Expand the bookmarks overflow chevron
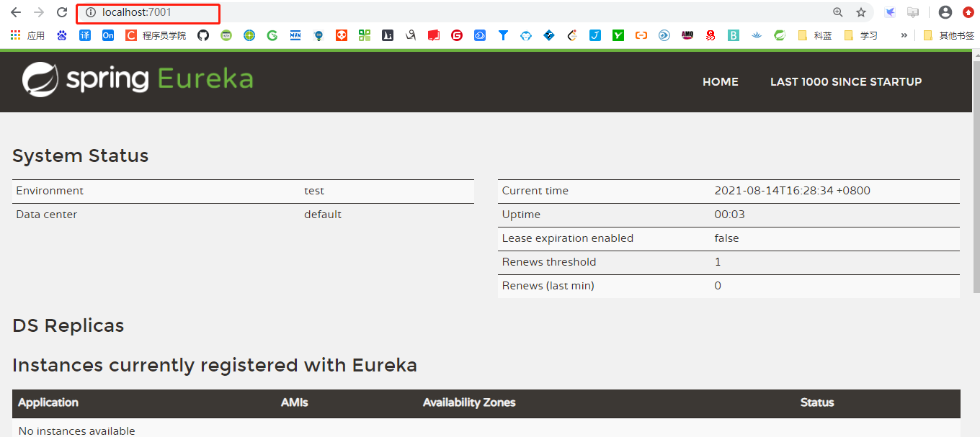 pyautogui.click(x=904, y=35)
